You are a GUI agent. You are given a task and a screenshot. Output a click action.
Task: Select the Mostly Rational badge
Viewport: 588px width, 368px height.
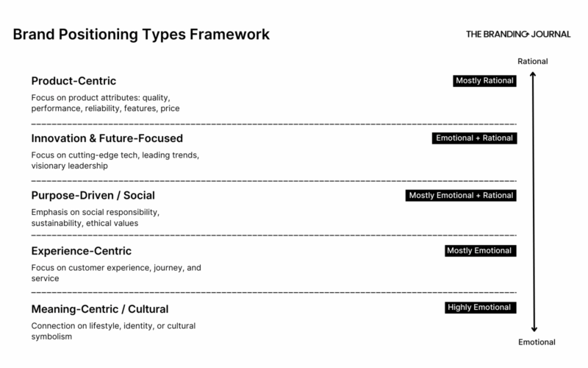click(x=484, y=81)
